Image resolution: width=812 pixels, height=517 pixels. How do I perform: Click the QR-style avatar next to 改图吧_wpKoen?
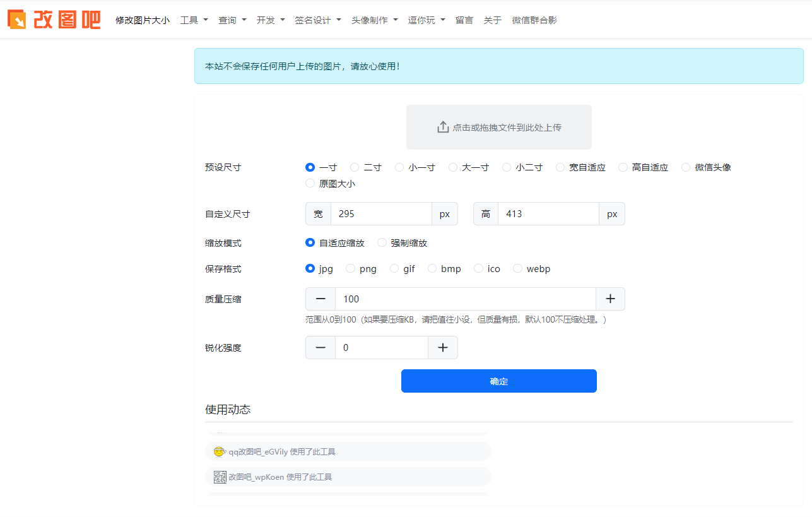point(219,477)
